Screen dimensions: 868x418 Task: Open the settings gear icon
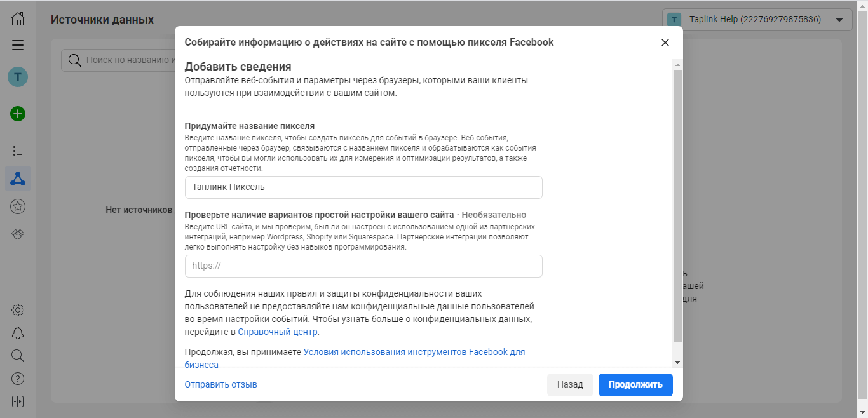18,310
